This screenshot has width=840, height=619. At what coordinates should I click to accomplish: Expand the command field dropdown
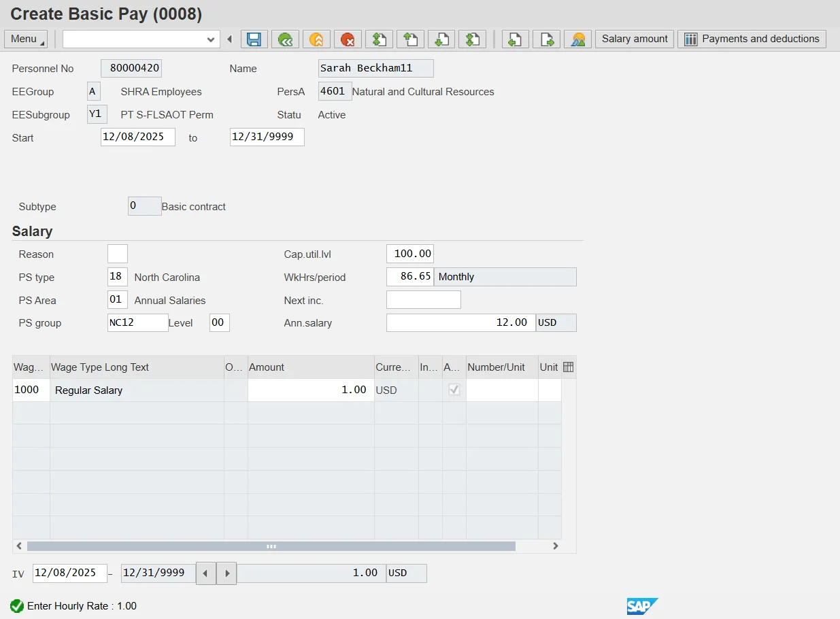[211, 39]
